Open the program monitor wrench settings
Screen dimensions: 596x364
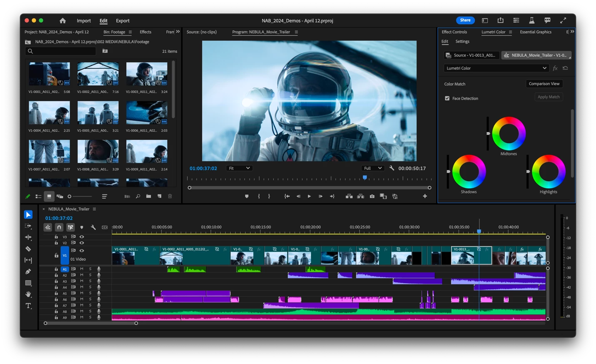coord(392,168)
